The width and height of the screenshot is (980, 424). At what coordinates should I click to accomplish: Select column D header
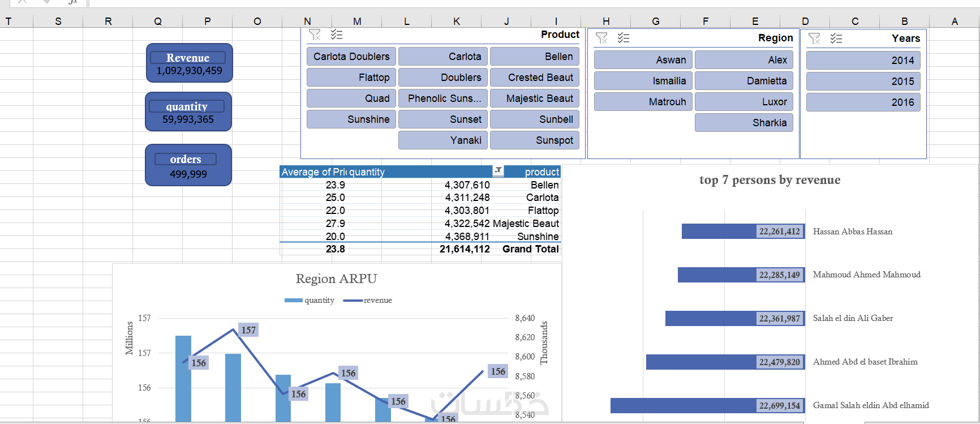805,22
